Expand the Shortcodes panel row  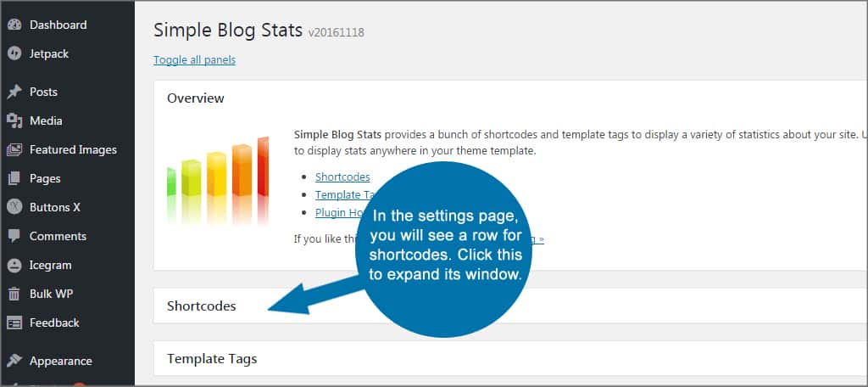(202, 306)
